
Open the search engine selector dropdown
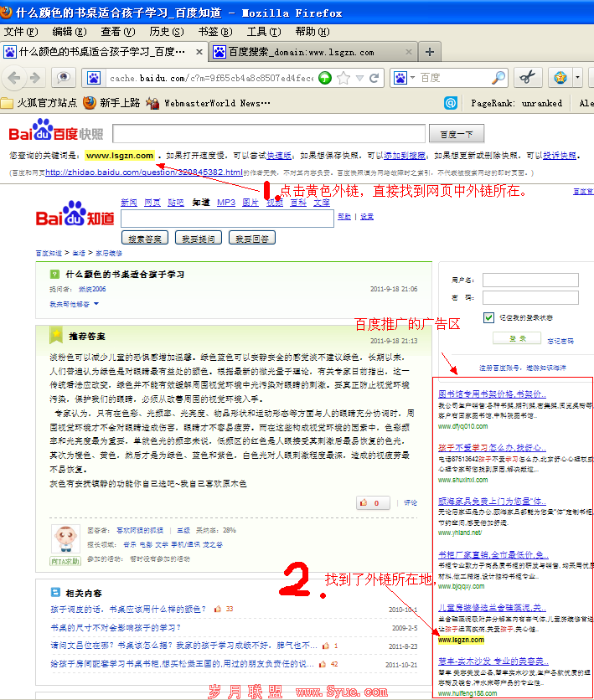click(405, 78)
